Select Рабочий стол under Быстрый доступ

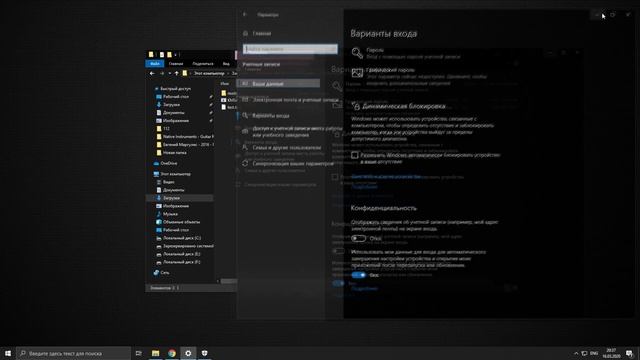pos(176,97)
